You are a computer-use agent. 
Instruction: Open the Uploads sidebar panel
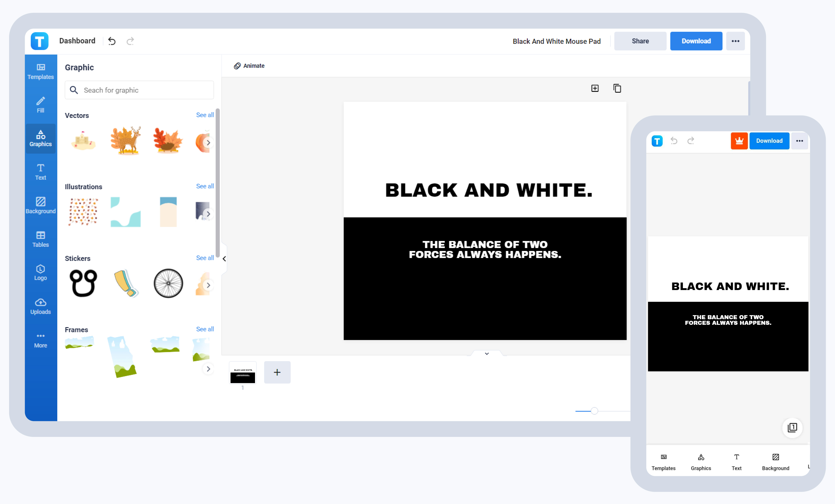tap(40, 306)
